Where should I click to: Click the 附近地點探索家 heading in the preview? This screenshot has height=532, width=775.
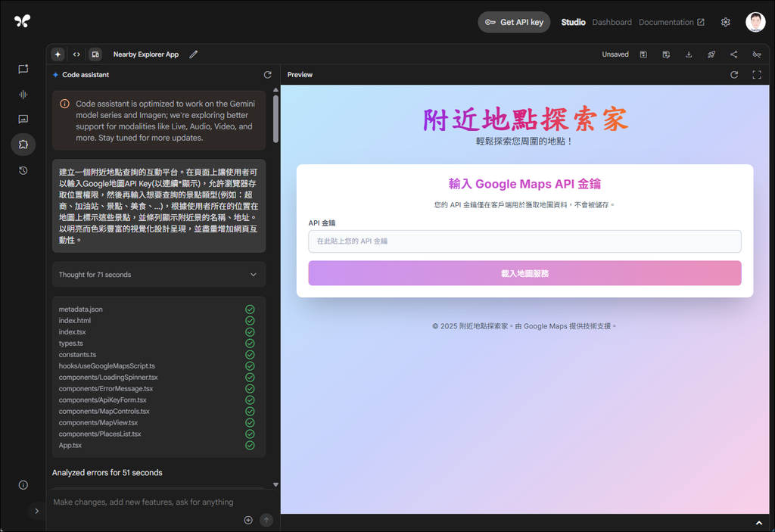(525, 119)
